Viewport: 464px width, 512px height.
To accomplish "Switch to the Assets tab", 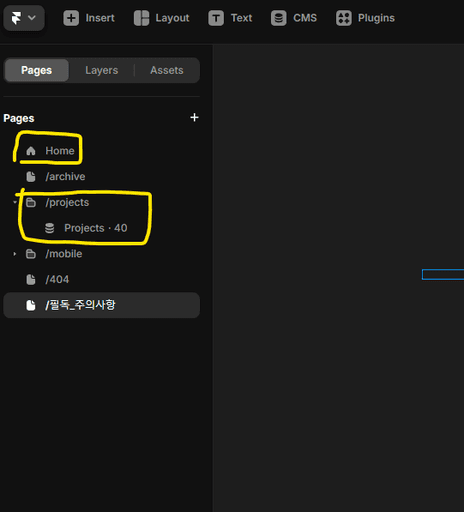I will (167, 70).
